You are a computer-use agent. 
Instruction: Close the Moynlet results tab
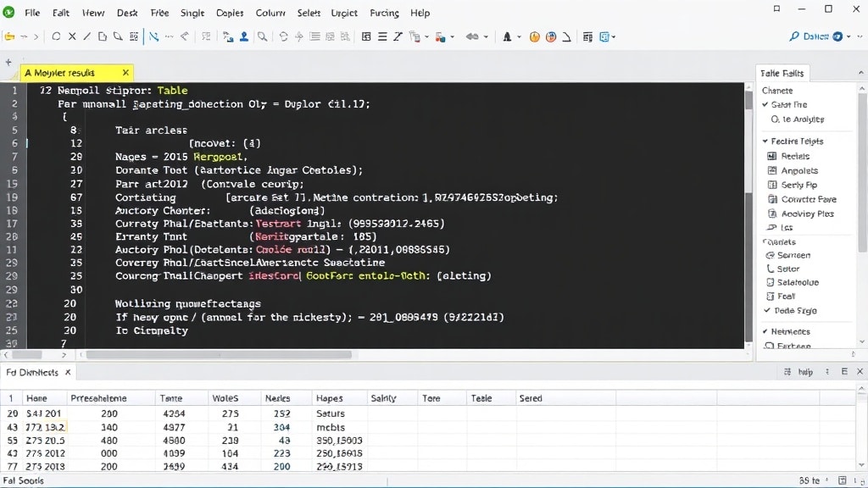pos(125,74)
